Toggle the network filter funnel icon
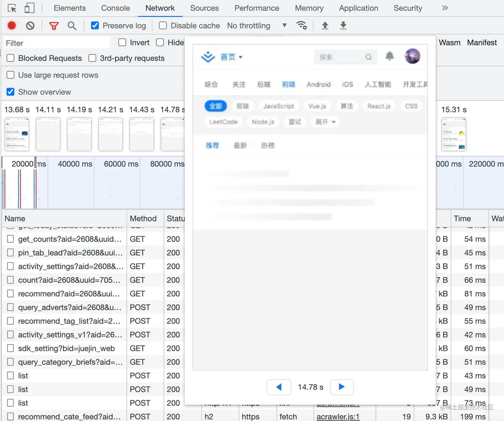Screen dimensions: 504x421 coord(54,26)
